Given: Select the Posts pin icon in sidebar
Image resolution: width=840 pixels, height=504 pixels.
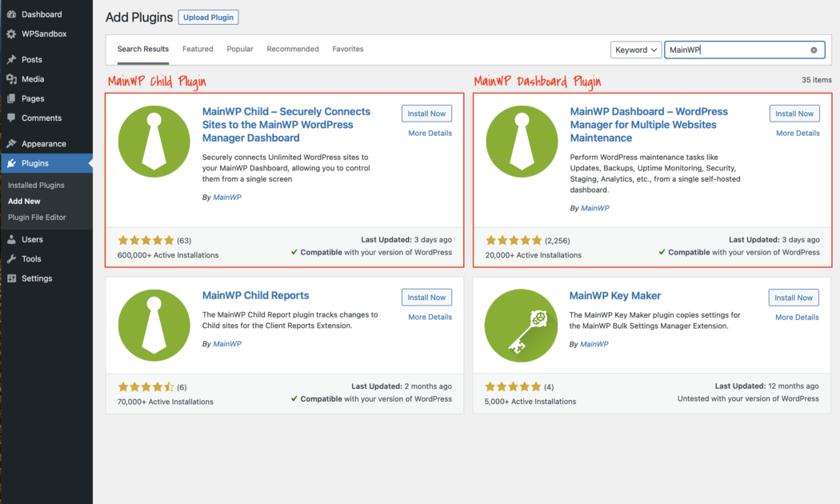Looking at the screenshot, I should point(12,58).
